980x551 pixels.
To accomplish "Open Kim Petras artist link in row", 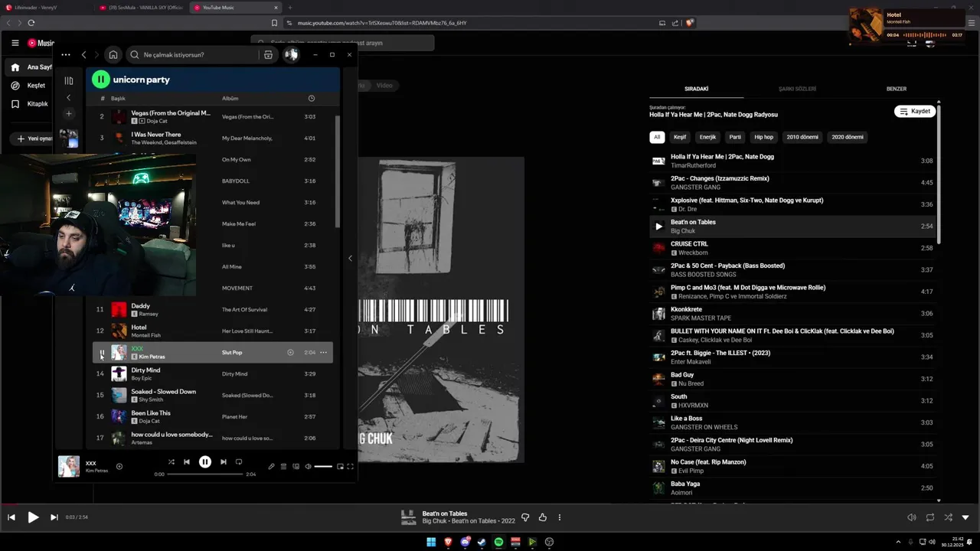I will click(x=152, y=357).
